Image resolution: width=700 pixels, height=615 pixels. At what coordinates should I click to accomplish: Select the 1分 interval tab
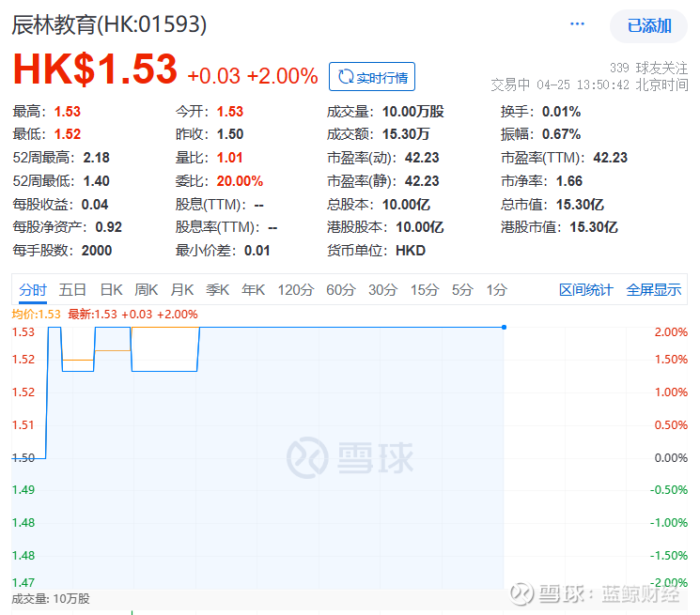496,290
